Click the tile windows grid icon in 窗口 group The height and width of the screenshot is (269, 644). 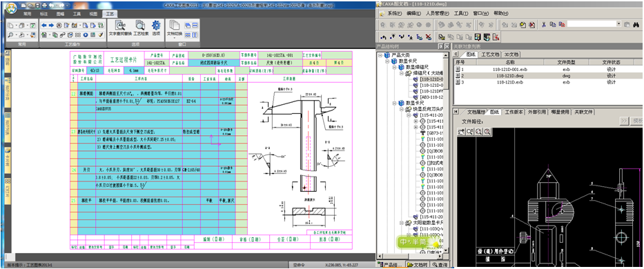(187, 35)
